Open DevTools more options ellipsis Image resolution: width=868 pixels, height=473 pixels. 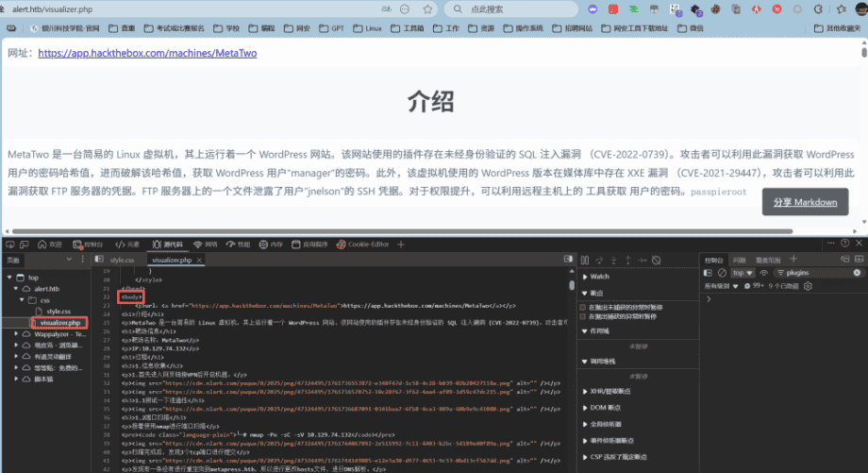pyautogui.click(x=831, y=244)
